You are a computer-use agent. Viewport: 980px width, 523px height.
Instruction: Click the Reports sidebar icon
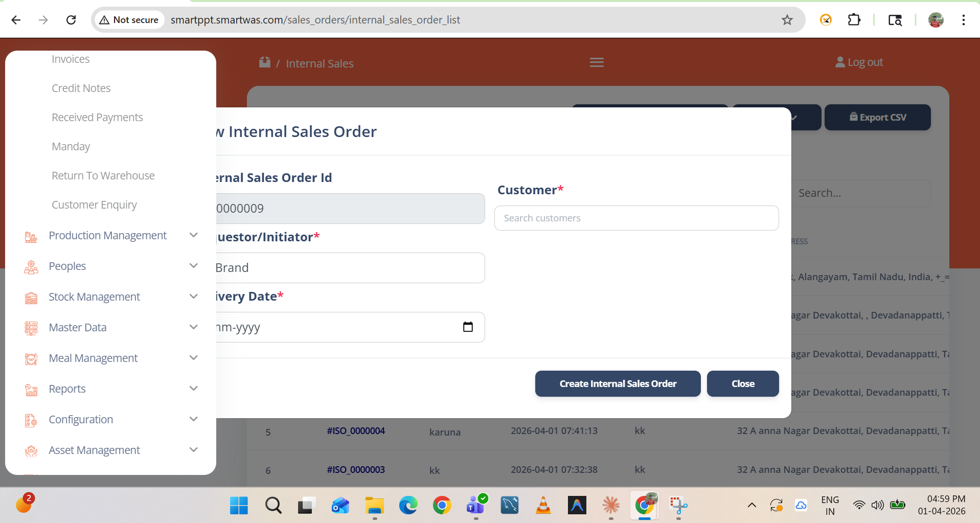pyautogui.click(x=31, y=390)
